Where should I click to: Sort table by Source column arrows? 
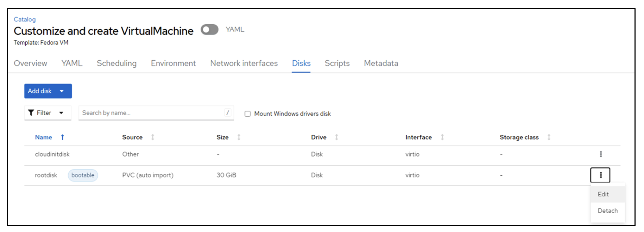point(153,137)
